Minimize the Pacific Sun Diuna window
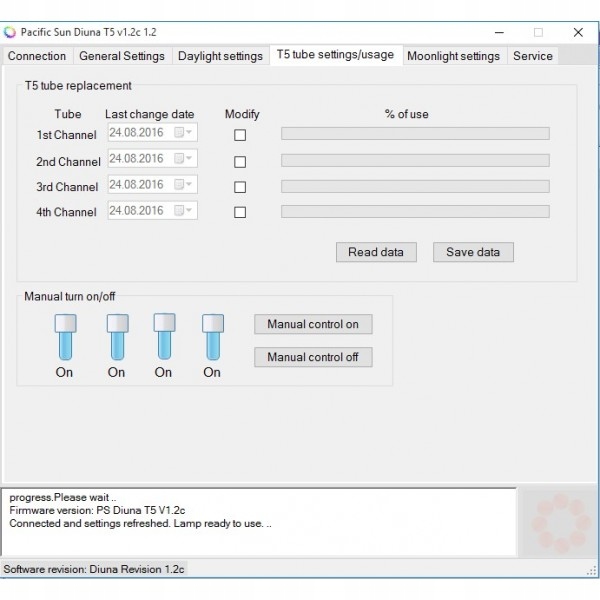Image resolution: width=600 pixels, height=600 pixels. pyautogui.click(x=499, y=33)
